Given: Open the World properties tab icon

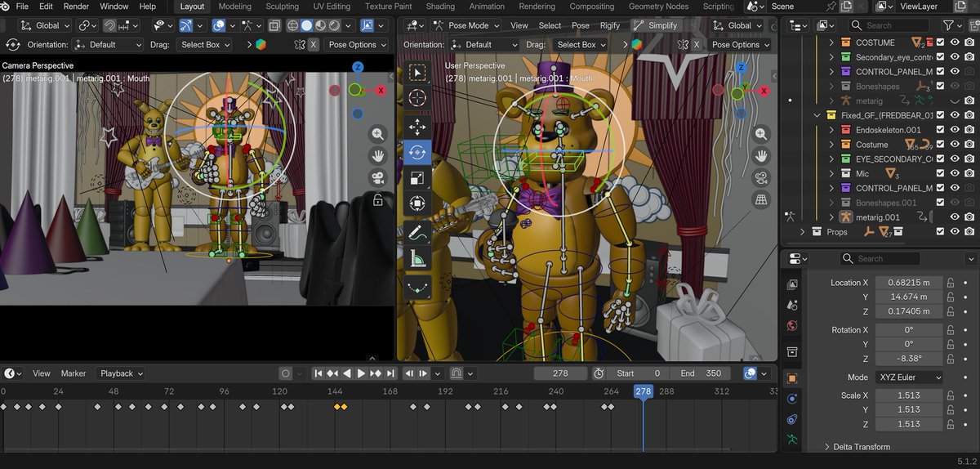Looking at the screenshot, I should pos(791,326).
